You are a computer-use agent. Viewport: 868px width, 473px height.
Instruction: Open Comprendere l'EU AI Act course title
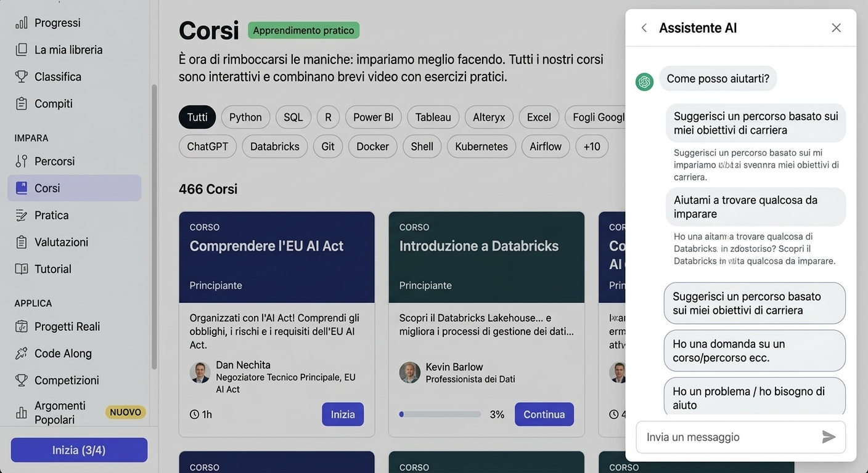[266, 246]
